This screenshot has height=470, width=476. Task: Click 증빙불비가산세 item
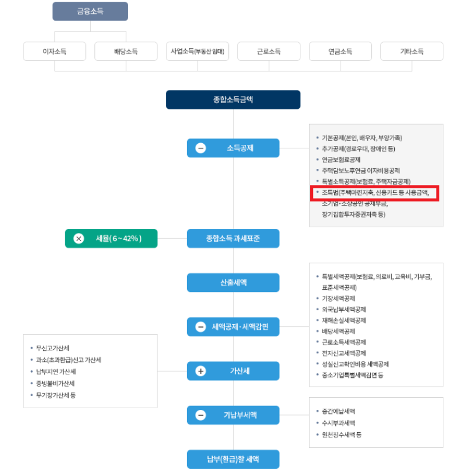(x=55, y=384)
